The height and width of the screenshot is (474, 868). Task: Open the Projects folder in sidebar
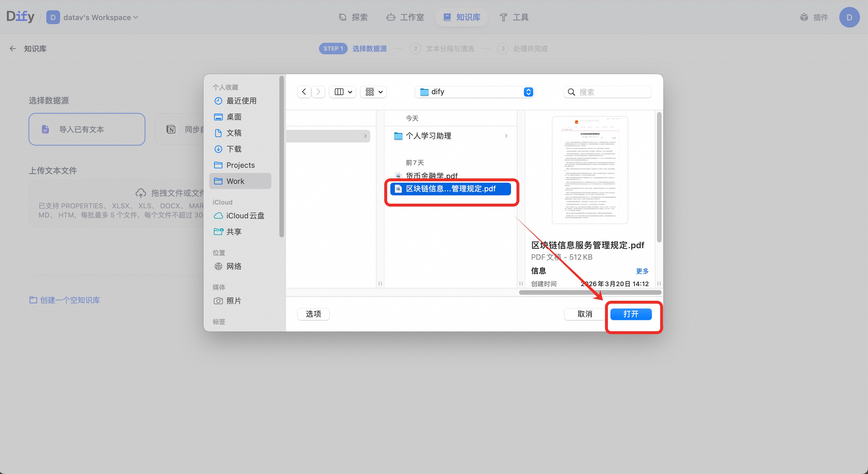pos(240,165)
